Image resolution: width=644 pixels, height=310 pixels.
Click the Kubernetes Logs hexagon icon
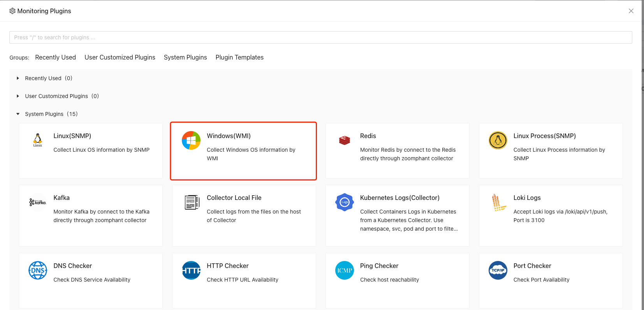click(x=344, y=202)
